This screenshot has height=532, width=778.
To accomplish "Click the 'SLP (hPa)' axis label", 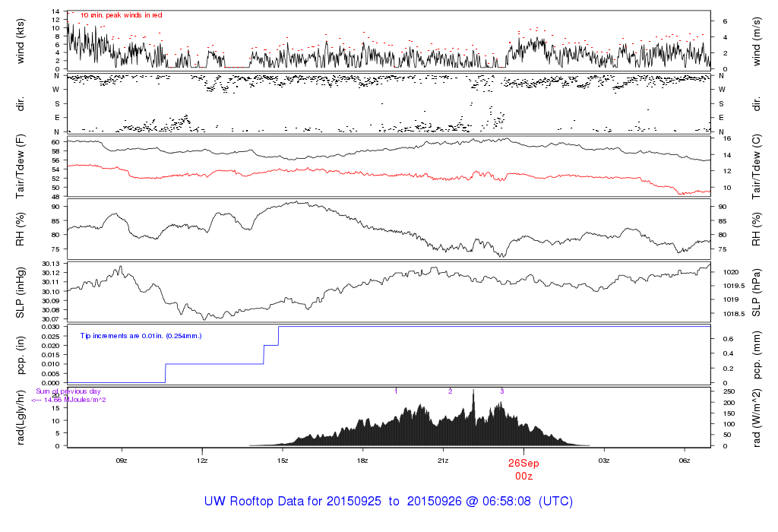I will pos(757,293).
